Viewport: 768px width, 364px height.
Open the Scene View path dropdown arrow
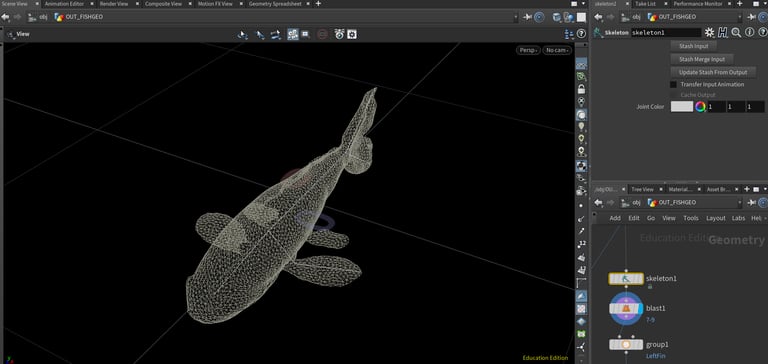tap(516, 17)
